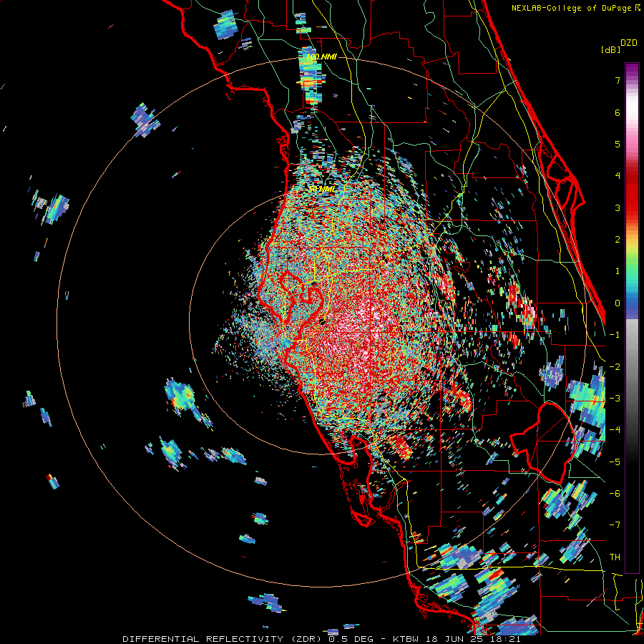Screen dimensions: 644x644
Task: Select the -5 dB scale label
Action: tap(615, 462)
